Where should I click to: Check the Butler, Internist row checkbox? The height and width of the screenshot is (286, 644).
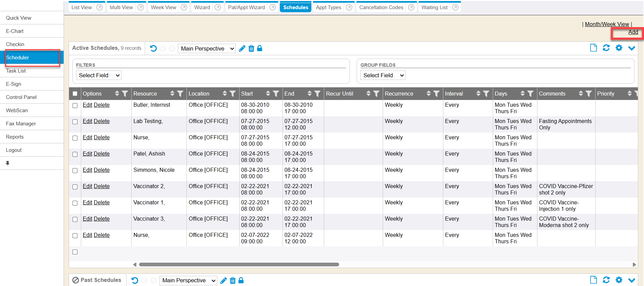coord(75,105)
